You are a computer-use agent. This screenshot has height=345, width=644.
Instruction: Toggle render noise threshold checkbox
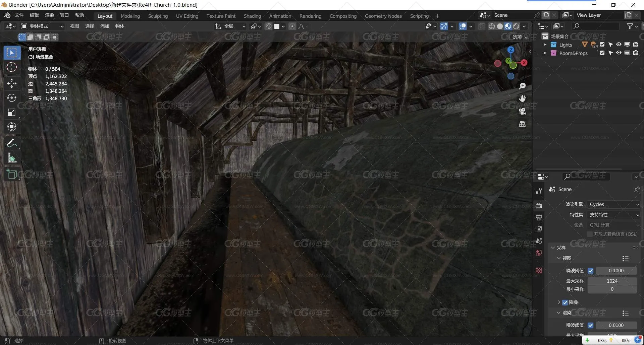pyautogui.click(x=591, y=325)
